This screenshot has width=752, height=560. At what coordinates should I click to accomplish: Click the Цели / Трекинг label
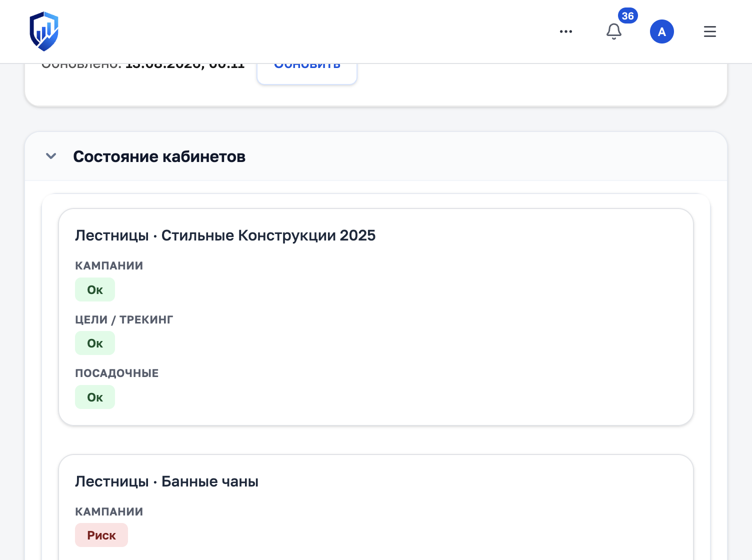124,320
